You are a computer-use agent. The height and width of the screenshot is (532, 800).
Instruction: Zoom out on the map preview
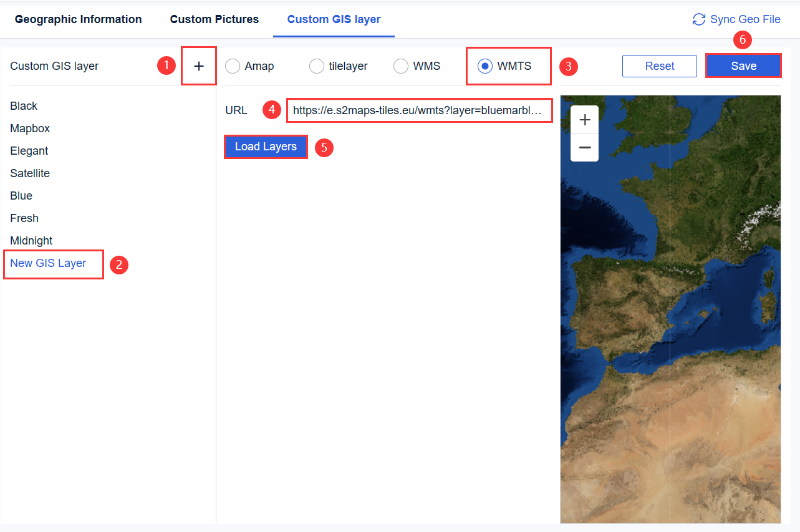[x=584, y=147]
